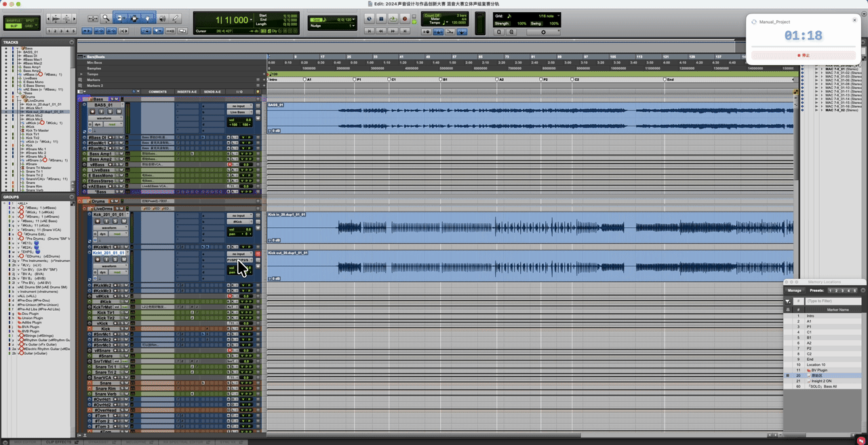
Task: Select the Grabber hand tool
Action: 147,18
